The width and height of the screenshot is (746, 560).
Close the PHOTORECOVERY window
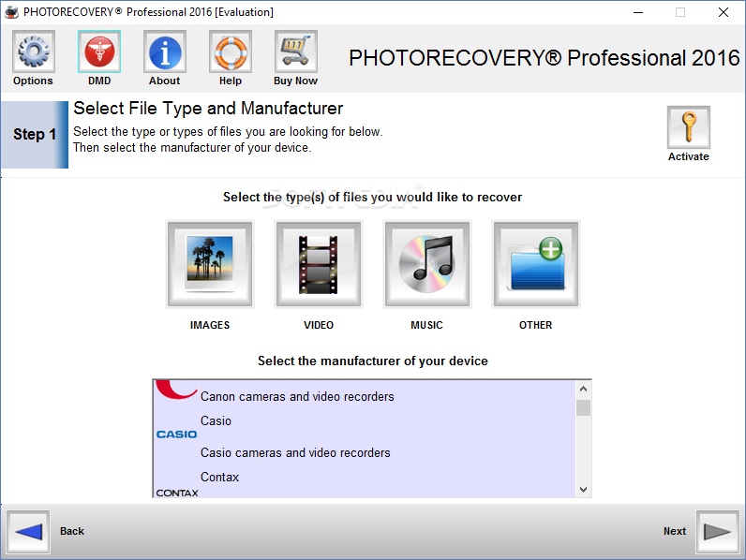[724, 12]
